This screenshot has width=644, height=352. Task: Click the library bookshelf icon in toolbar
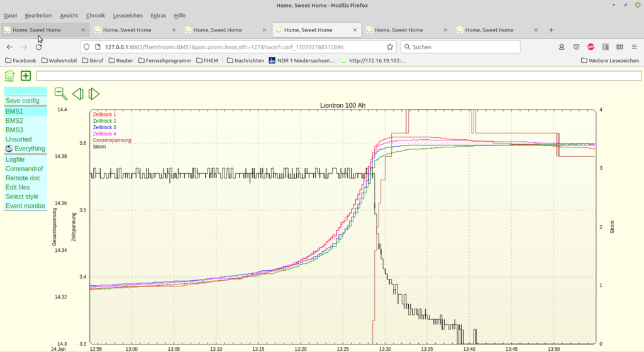tap(619, 47)
